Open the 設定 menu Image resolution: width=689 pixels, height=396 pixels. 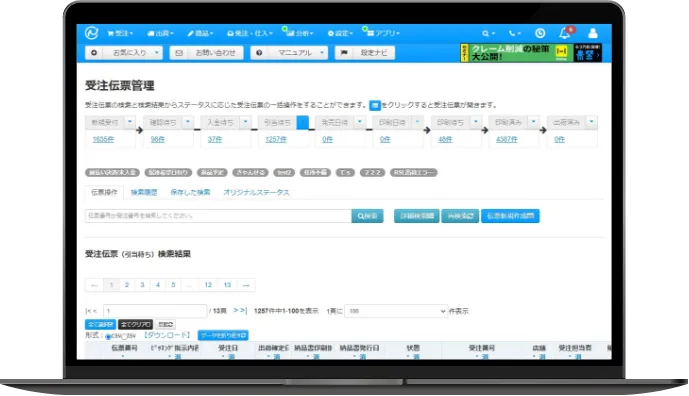[341, 33]
